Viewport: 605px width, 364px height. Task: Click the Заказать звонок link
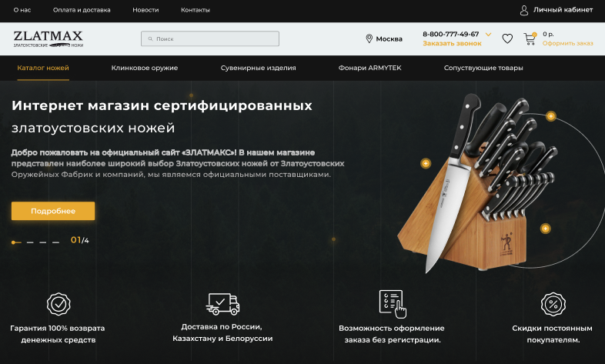(452, 44)
